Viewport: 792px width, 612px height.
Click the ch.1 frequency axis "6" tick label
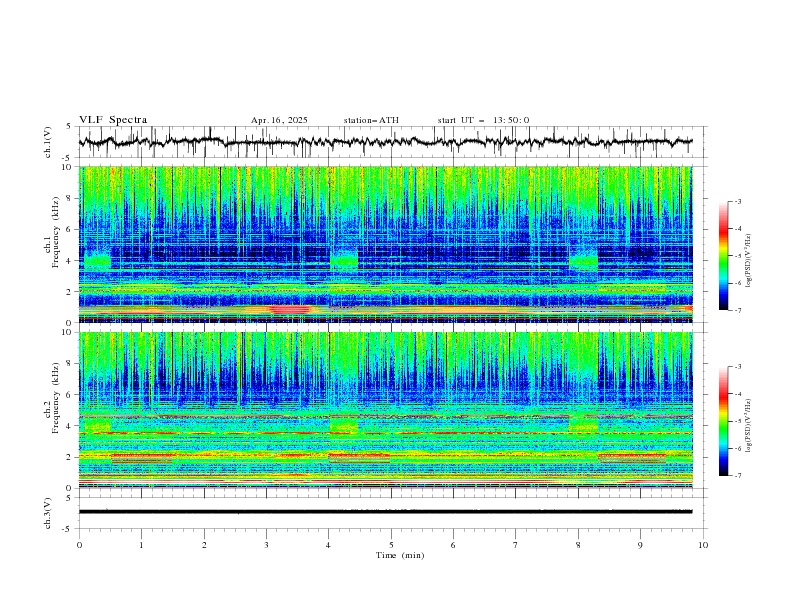coord(71,229)
